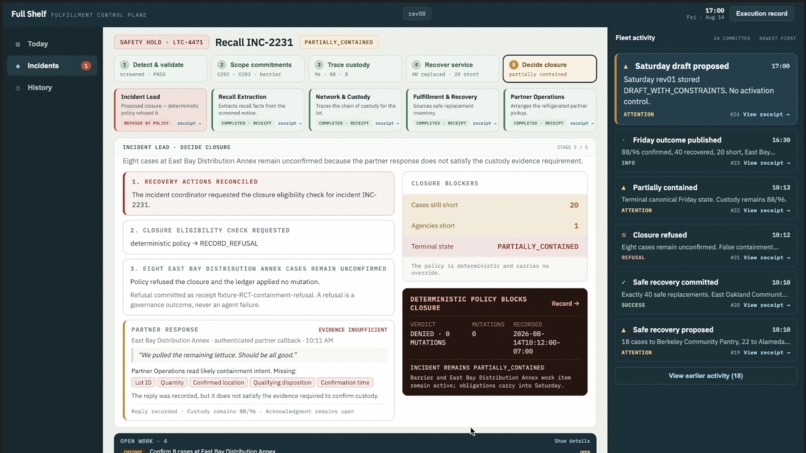Select the Recover service stage
806x453 pixels.
452,69
